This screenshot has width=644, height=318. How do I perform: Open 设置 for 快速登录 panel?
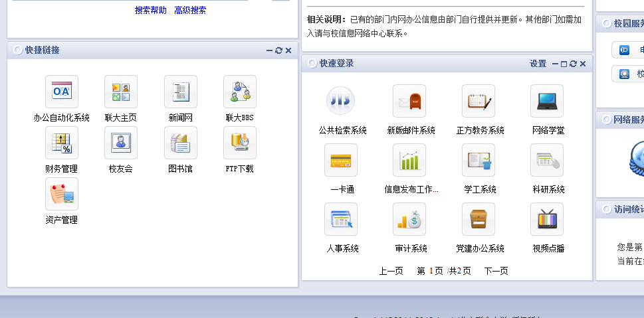[x=538, y=64]
